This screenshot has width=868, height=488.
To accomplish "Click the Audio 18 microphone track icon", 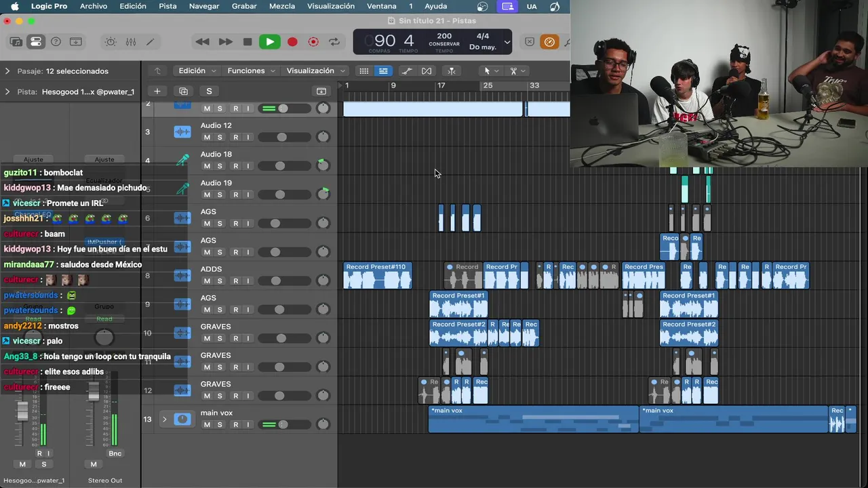I will [x=182, y=161].
